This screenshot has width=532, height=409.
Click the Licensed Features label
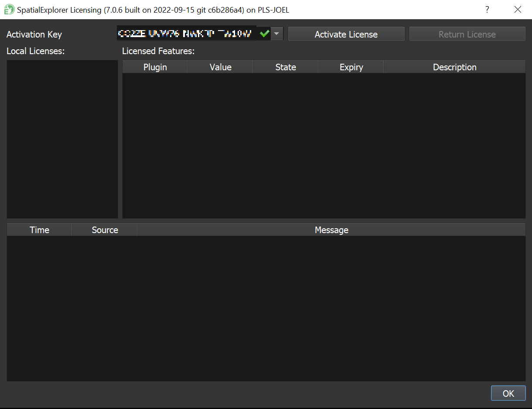tap(158, 51)
